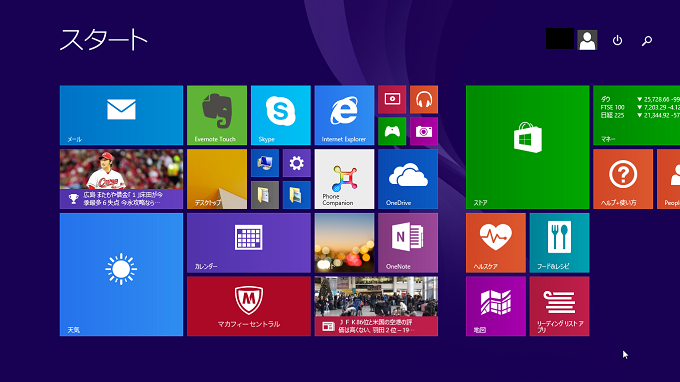680x382 pixels.
Task: Launch Internet Explorer tile
Action: tap(344, 115)
